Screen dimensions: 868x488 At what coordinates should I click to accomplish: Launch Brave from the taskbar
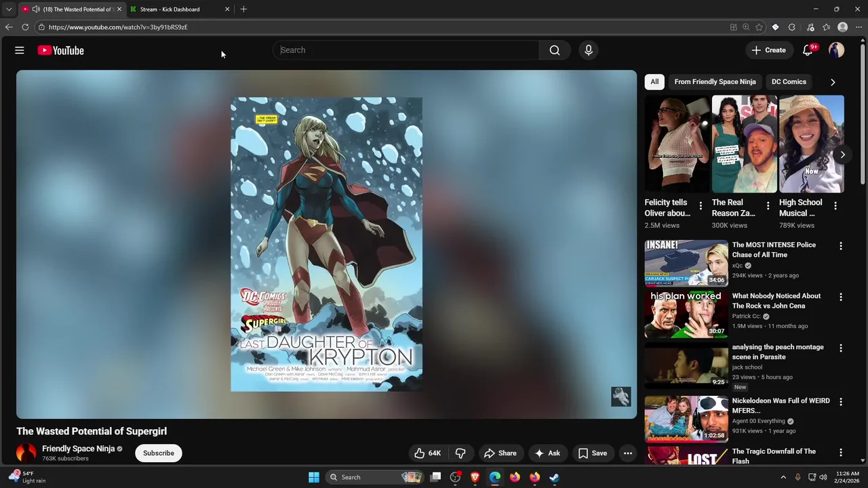(x=475, y=477)
